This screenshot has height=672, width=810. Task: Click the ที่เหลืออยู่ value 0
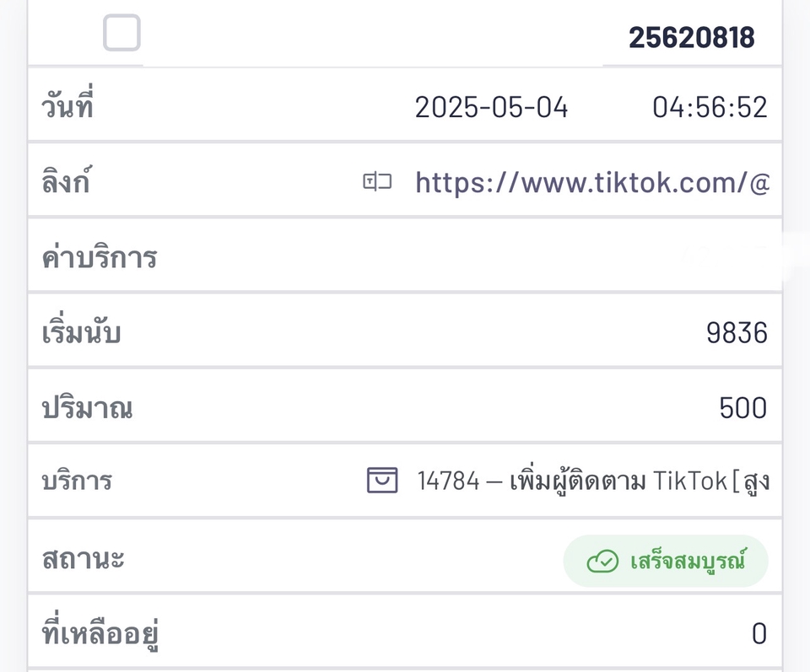click(x=758, y=633)
